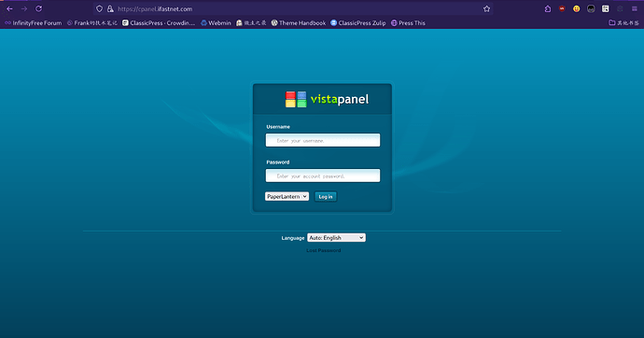This screenshot has width=644, height=338.
Task: Click the Log in button
Action: pyautogui.click(x=326, y=197)
